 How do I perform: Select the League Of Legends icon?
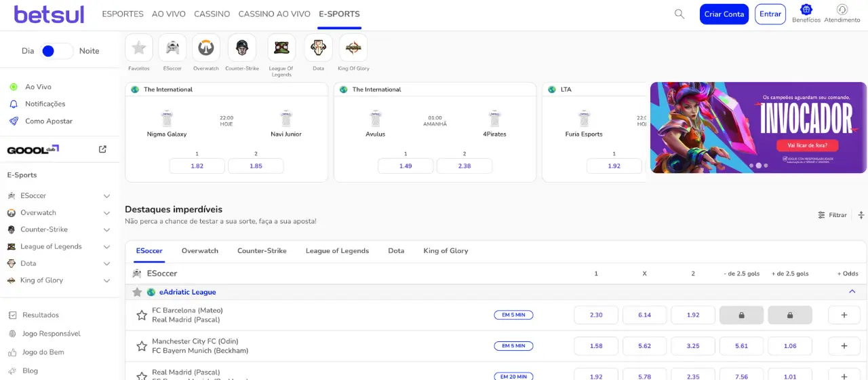pos(281,47)
